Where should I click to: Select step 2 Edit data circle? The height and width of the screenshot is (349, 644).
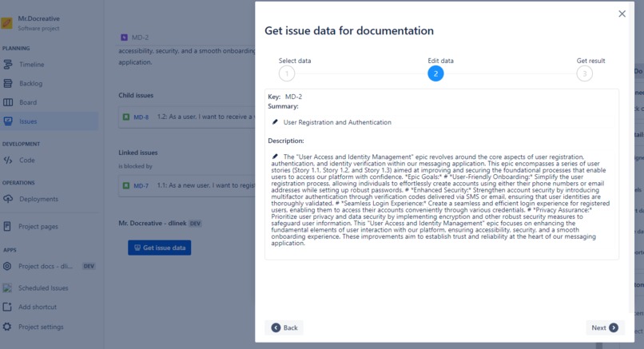435,74
